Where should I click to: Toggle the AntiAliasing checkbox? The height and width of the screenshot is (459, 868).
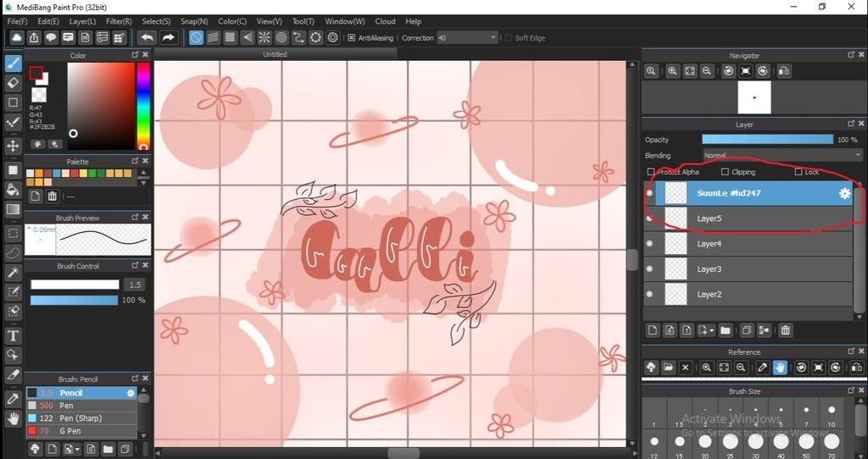coord(351,37)
